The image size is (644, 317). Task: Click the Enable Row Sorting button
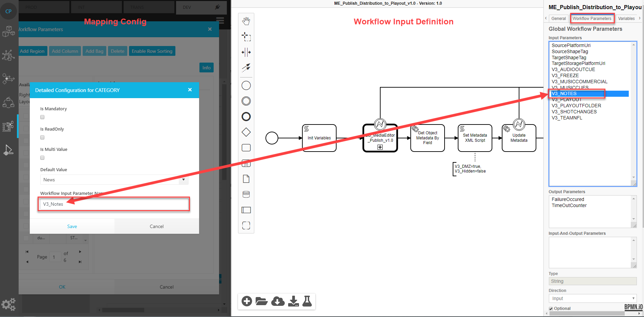tap(152, 51)
